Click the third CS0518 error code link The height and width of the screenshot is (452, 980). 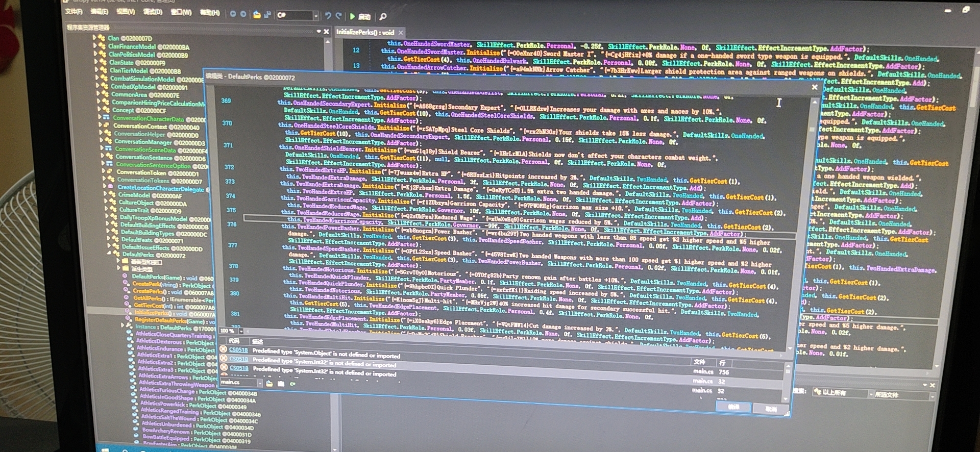[x=239, y=368]
